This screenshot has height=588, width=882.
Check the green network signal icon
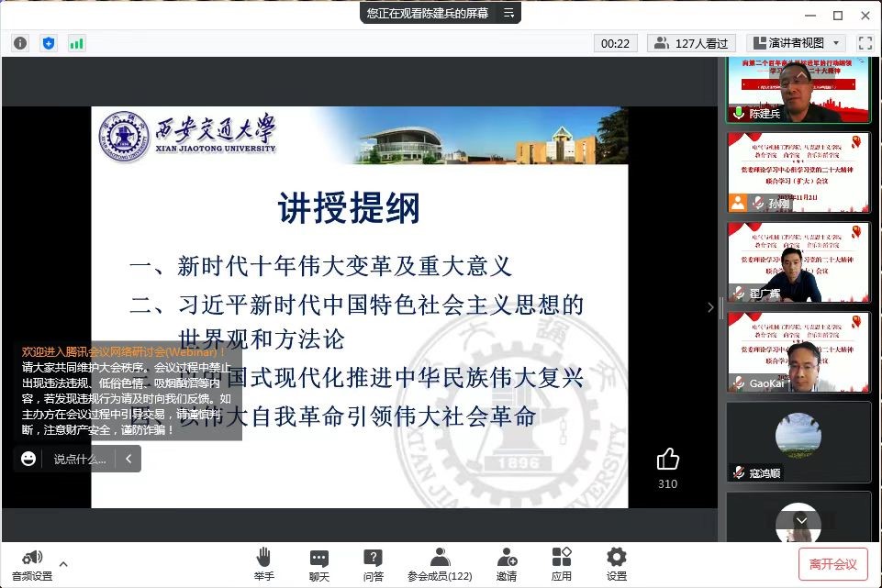coord(76,43)
